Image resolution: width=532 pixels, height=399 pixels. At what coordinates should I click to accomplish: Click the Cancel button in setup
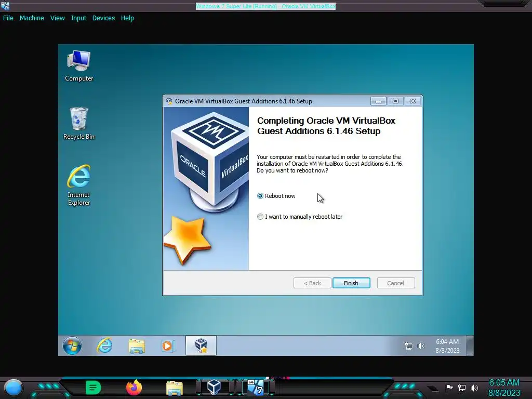395,283
